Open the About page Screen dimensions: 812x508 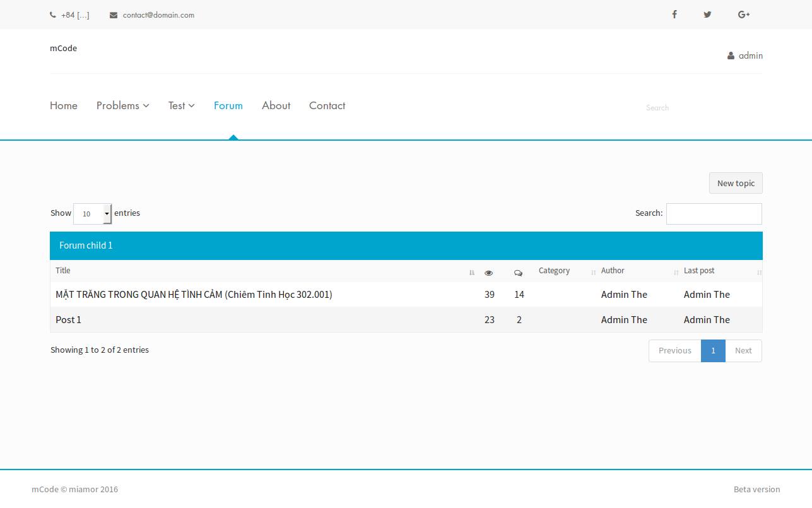276,105
